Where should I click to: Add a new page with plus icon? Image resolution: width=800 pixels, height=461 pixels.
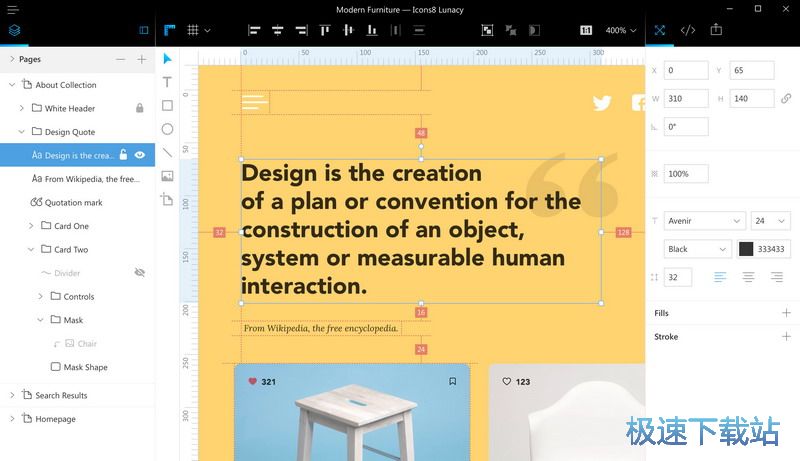[141, 59]
